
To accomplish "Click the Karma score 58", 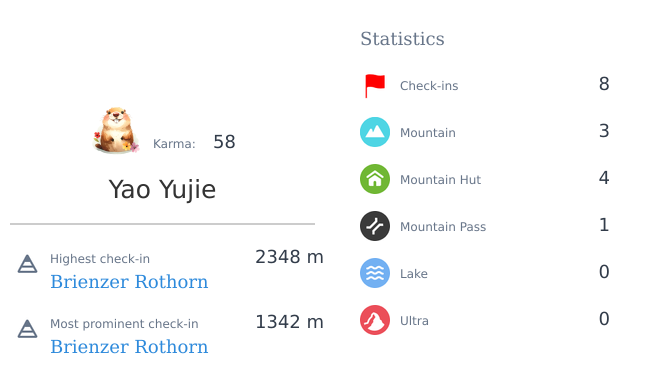I will tap(224, 142).
